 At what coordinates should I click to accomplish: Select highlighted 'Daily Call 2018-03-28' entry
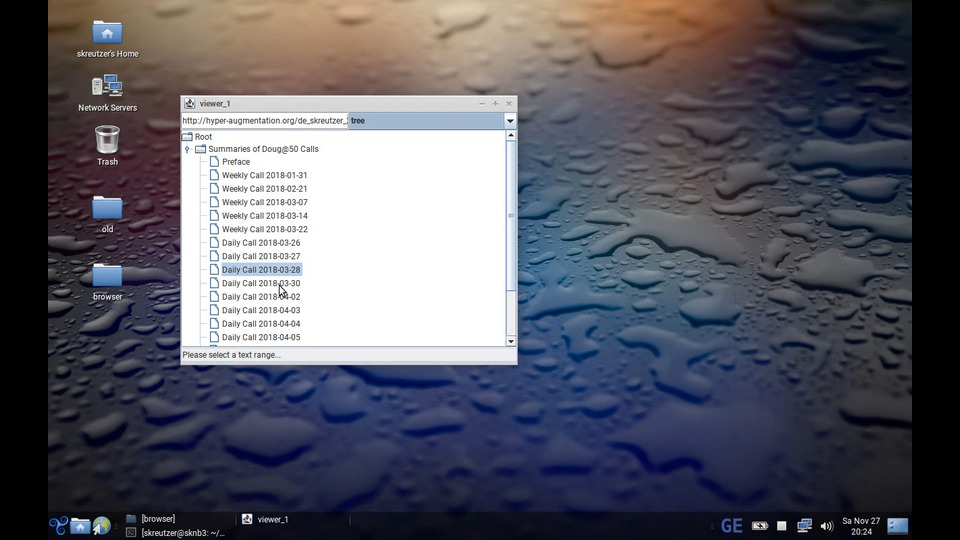pos(261,269)
